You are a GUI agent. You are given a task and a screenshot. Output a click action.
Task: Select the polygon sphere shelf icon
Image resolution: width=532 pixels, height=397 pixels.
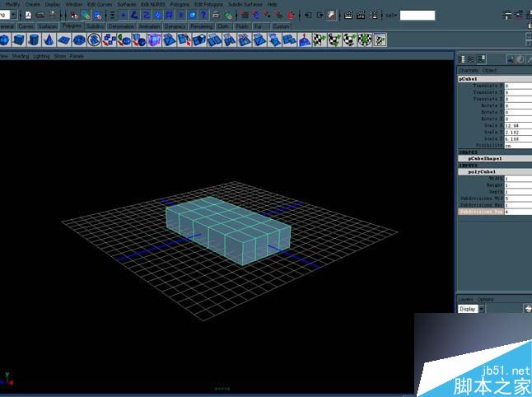[4, 40]
